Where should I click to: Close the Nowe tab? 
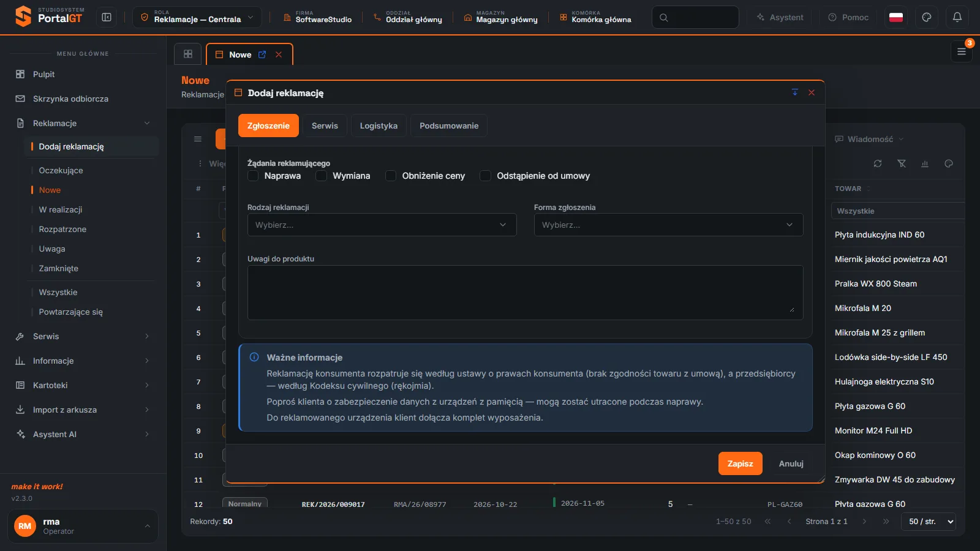click(279, 54)
